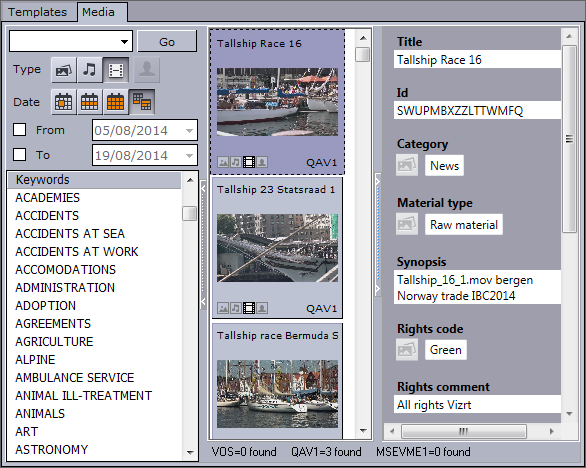
Task: Open the To date 19/08/2014 dropdown
Action: [189, 155]
